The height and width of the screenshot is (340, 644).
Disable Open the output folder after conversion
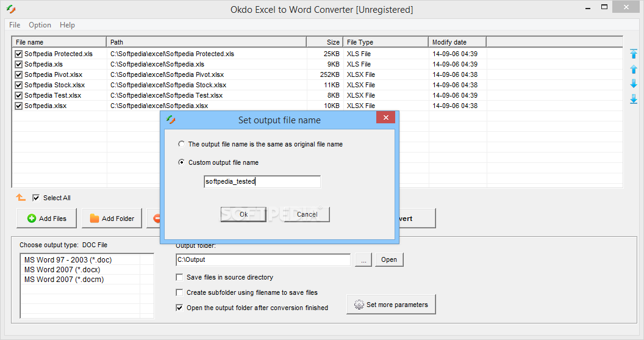click(x=179, y=308)
